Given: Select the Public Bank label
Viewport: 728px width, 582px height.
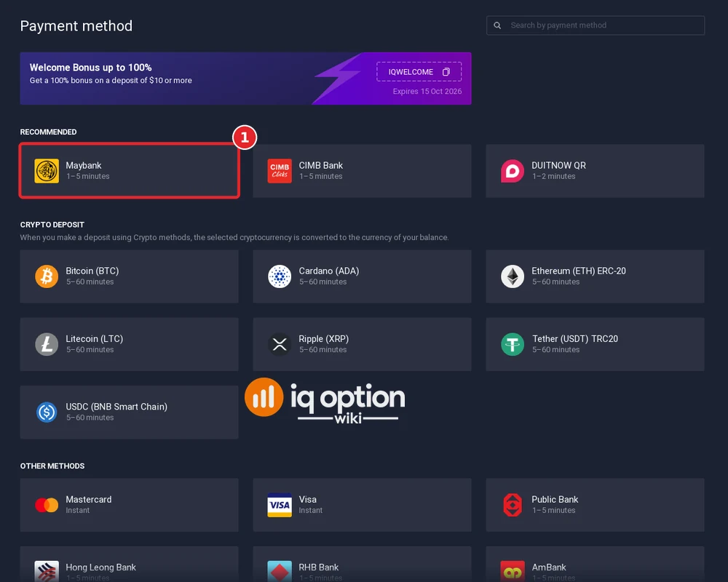Looking at the screenshot, I should 555,499.
